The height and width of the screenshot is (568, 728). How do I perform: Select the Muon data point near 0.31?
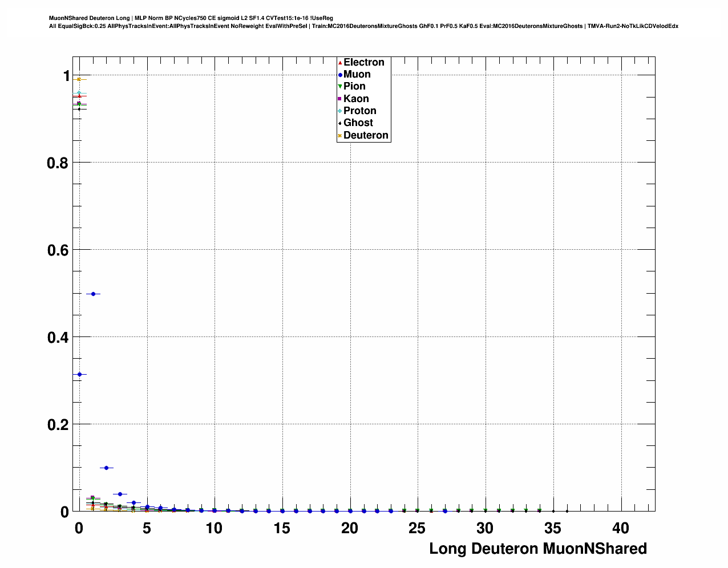point(79,374)
